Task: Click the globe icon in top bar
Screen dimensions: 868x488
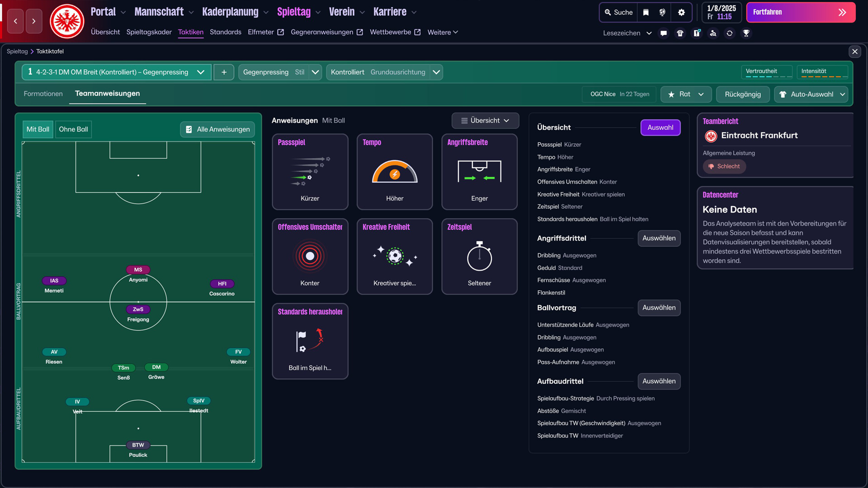Action: pos(662,12)
